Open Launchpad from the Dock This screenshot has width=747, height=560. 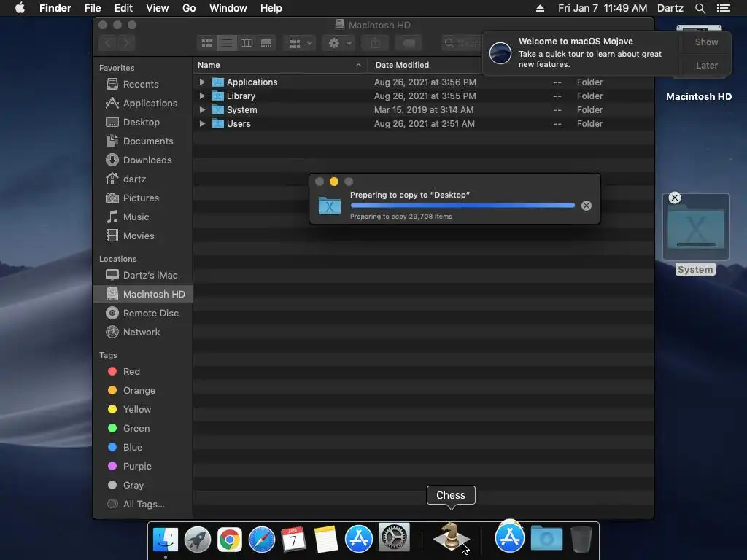(197, 540)
